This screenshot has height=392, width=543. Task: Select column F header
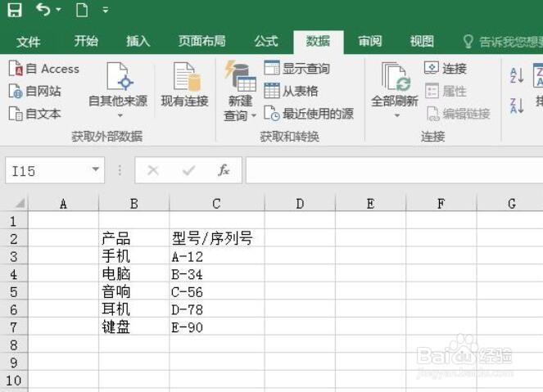tap(441, 204)
